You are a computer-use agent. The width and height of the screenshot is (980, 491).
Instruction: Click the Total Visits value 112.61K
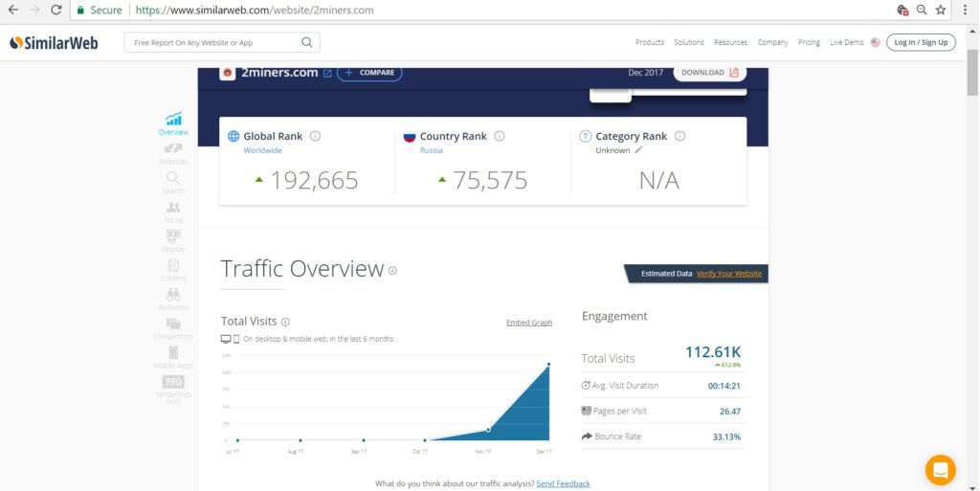click(x=713, y=351)
